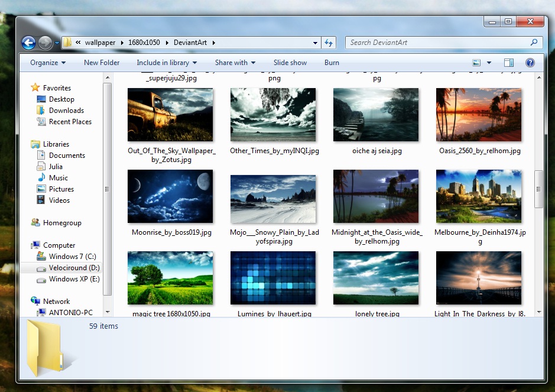Click the DeviantArt breadcrumb segment

pos(190,43)
